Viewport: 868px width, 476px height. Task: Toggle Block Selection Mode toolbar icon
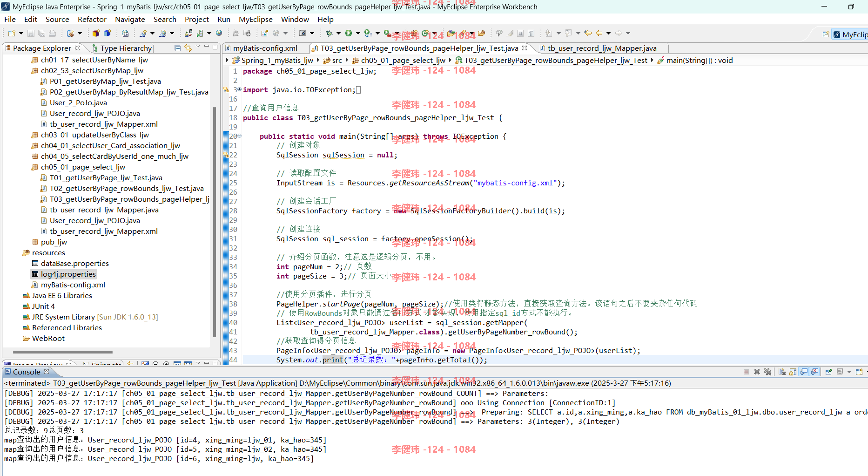click(520, 34)
